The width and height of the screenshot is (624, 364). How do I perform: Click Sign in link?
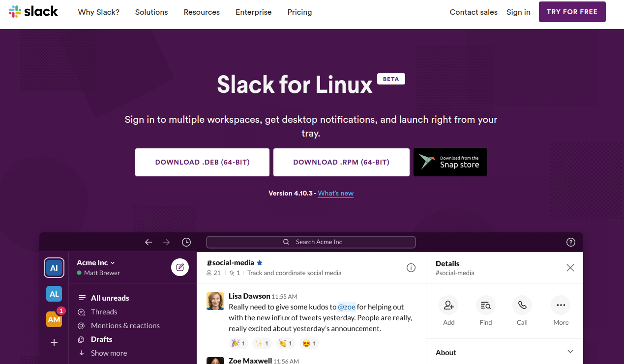click(518, 12)
